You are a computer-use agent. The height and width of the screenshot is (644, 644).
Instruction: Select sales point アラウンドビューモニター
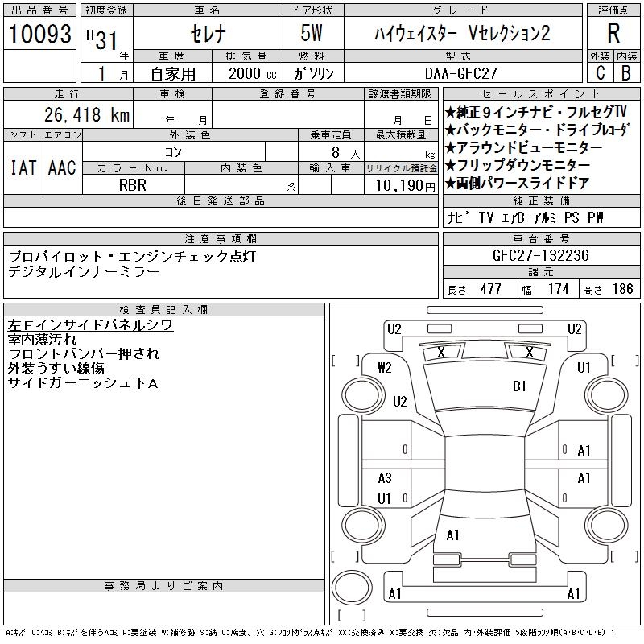(524, 147)
